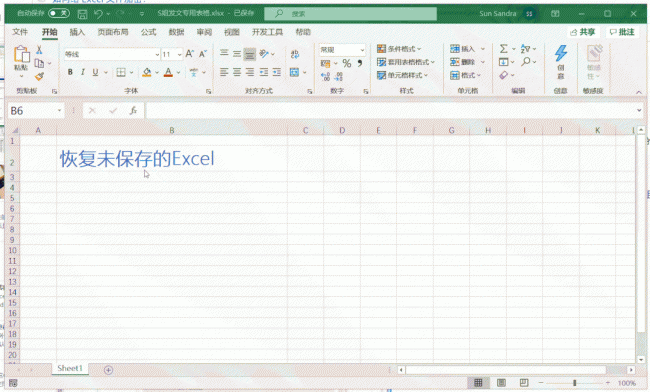Toggle Underline formatting

95,73
